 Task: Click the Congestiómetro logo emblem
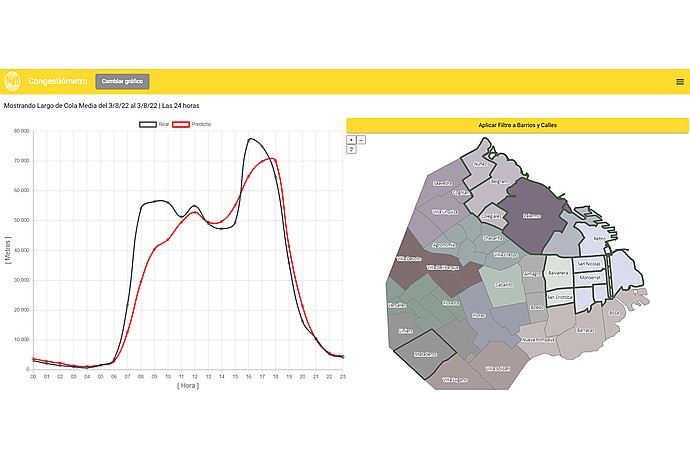click(12, 81)
